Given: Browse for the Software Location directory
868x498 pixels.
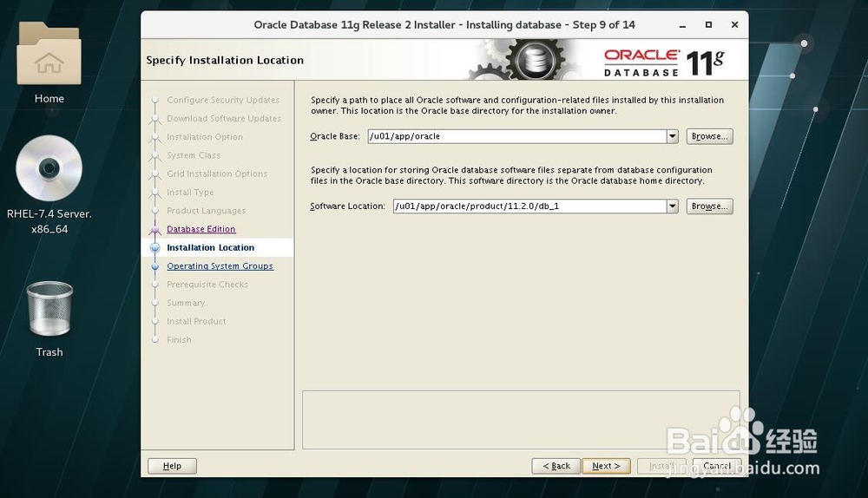Looking at the screenshot, I should point(709,206).
